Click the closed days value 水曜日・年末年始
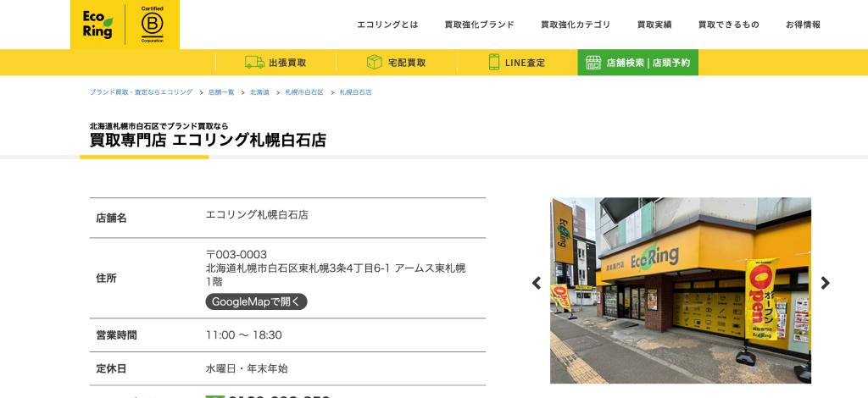The height and width of the screenshot is (398, 868). (x=247, y=368)
